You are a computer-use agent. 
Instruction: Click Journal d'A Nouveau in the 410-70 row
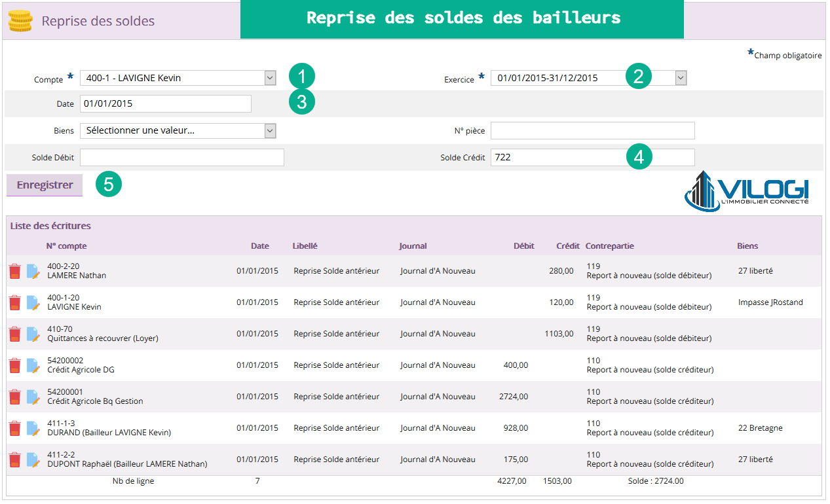[x=438, y=334]
